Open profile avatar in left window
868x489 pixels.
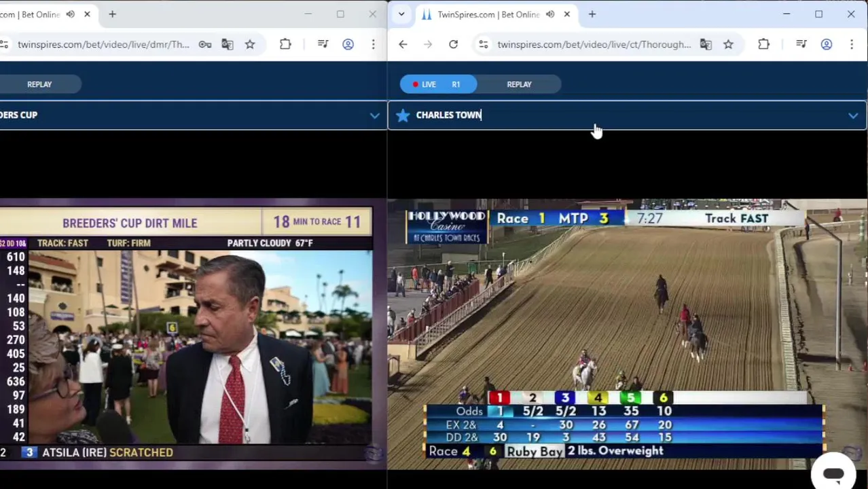click(x=348, y=45)
